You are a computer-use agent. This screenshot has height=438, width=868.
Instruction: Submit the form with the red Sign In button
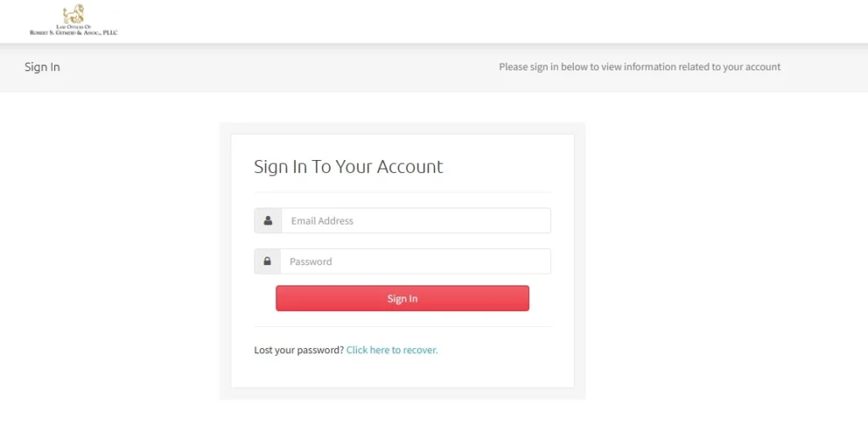point(403,298)
